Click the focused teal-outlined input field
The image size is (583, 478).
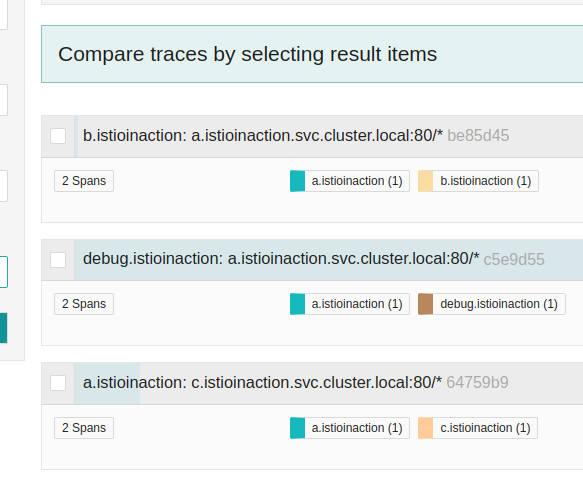coord(4,272)
